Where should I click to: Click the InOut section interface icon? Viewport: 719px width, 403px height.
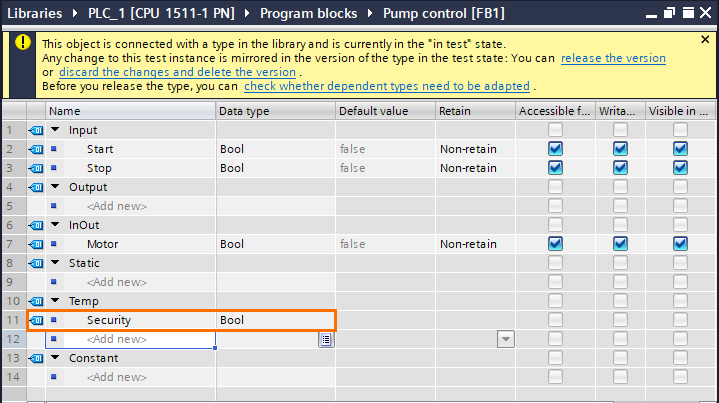click(36, 225)
